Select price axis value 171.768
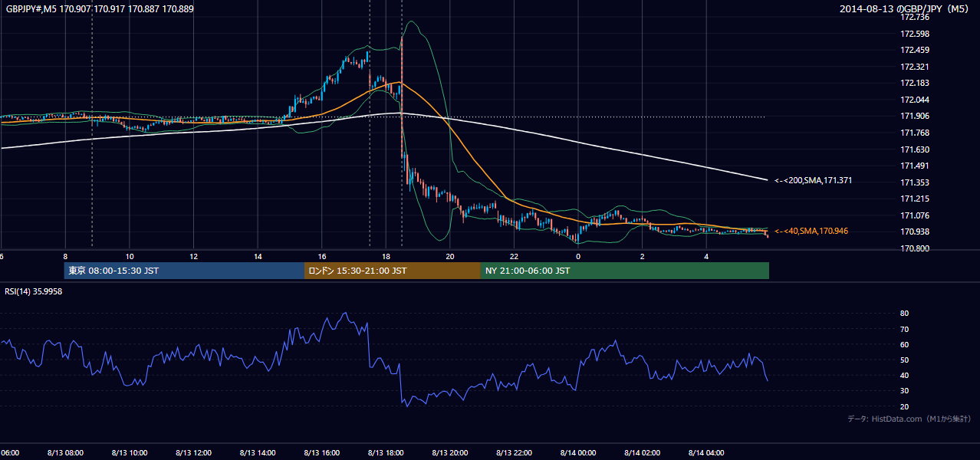 click(x=915, y=133)
